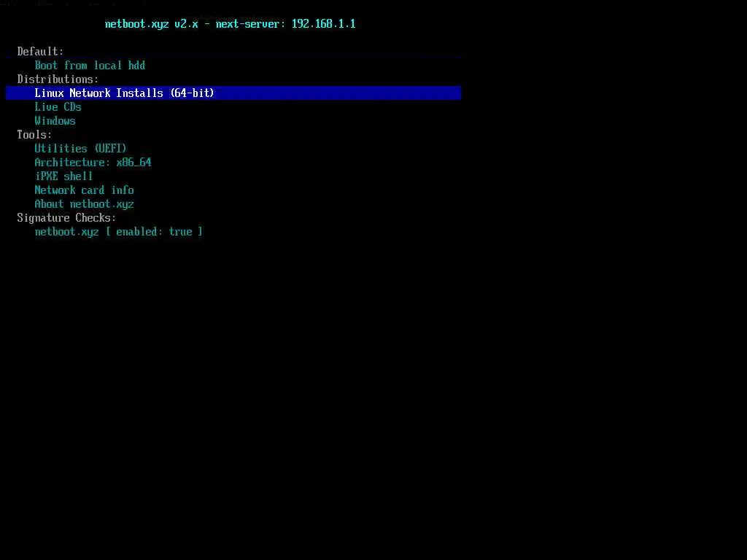Screen dimensions: 747x560
Task: Open About netboot.xyz entry
Action: tap(84, 204)
